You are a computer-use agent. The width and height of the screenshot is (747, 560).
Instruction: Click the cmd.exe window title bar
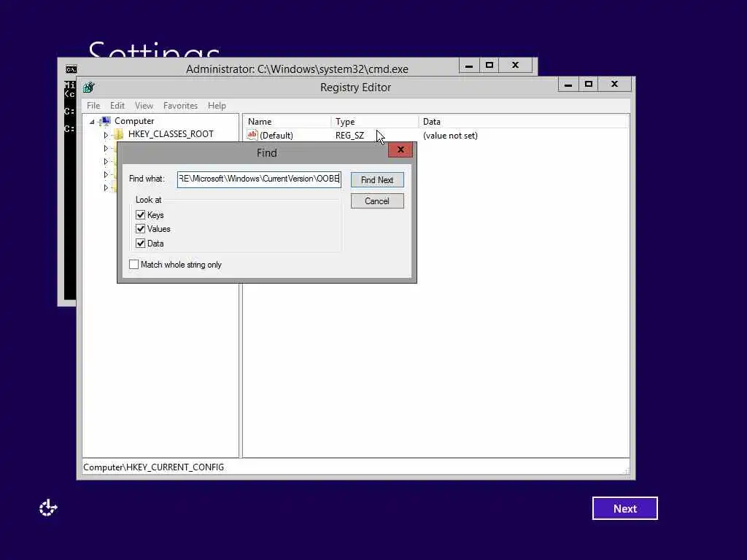297,69
